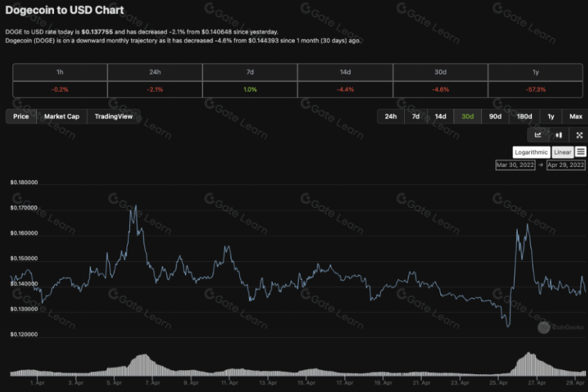Select the Price tab

21,116
